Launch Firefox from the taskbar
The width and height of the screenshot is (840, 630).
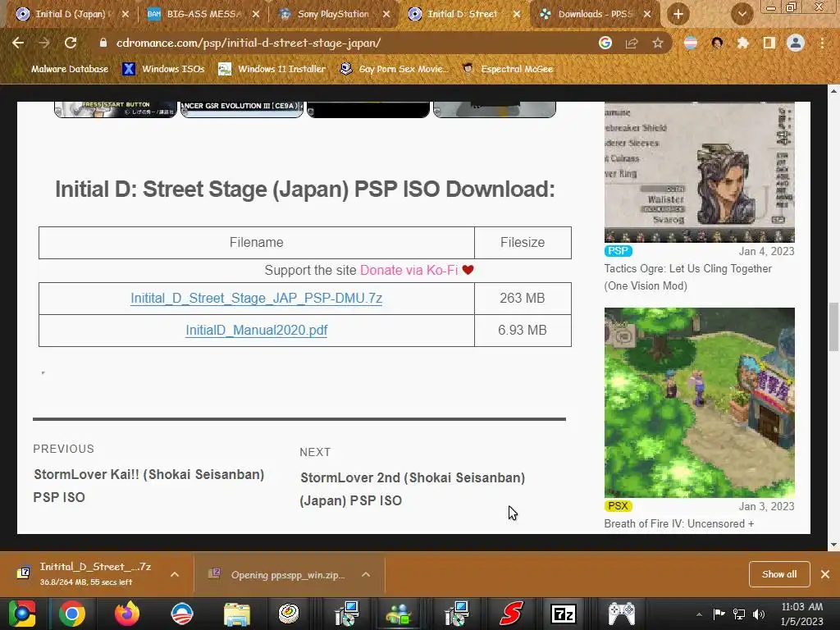pyautogui.click(x=127, y=614)
